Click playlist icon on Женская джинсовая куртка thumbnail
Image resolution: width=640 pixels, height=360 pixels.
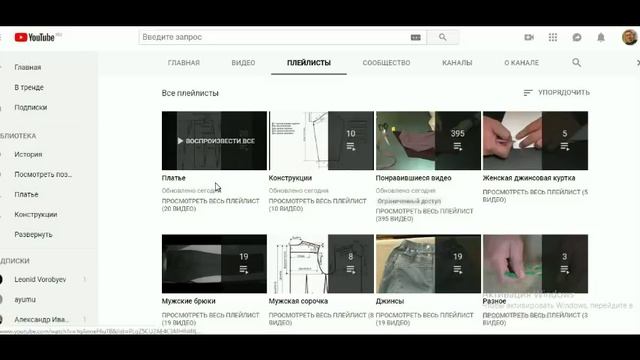coord(564,147)
